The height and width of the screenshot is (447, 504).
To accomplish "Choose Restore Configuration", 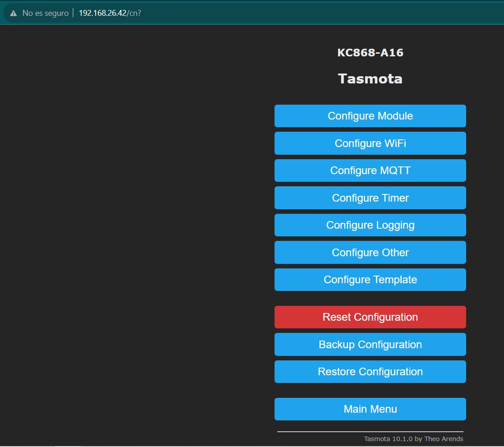I will click(x=370, y=372).
